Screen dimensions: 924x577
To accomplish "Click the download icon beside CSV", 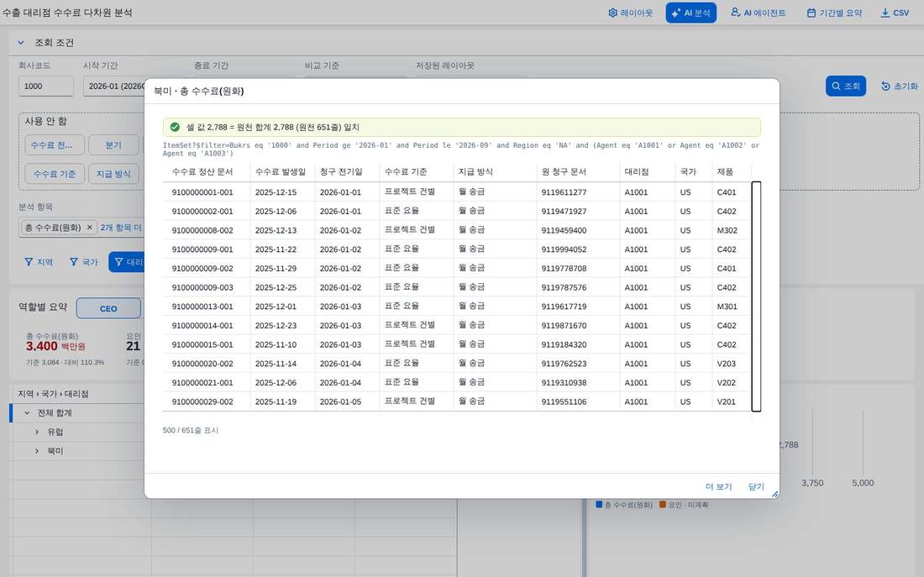I will pyautogui.click(x=885, y=13).
